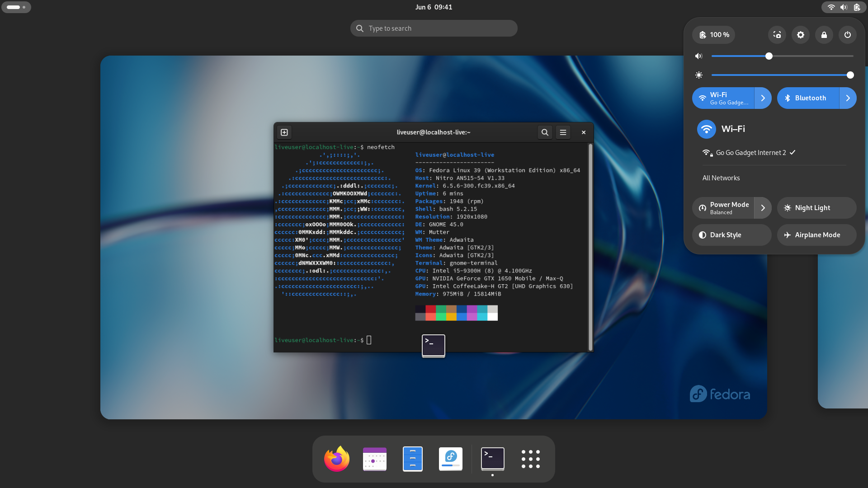Image resolution: width=868 pixels, height=488 pixels.
Task: Toggle Dark Style mode
Action: [x=731, y=234]
